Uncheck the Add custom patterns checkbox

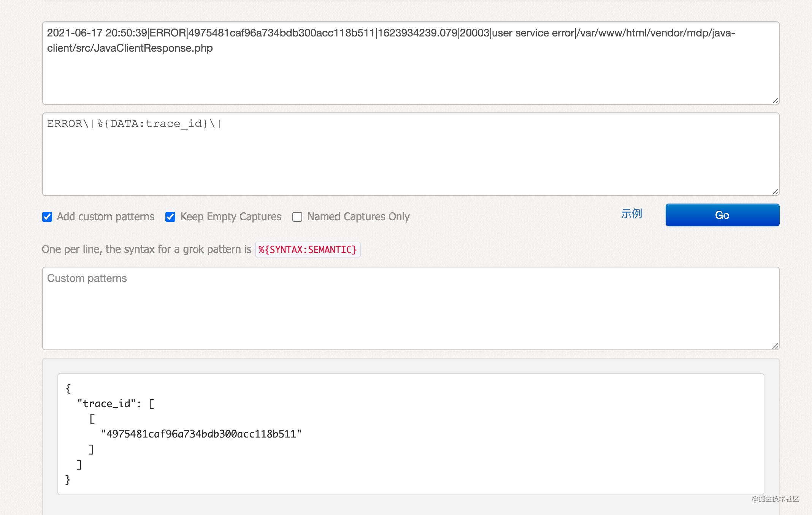click(47, 217)
